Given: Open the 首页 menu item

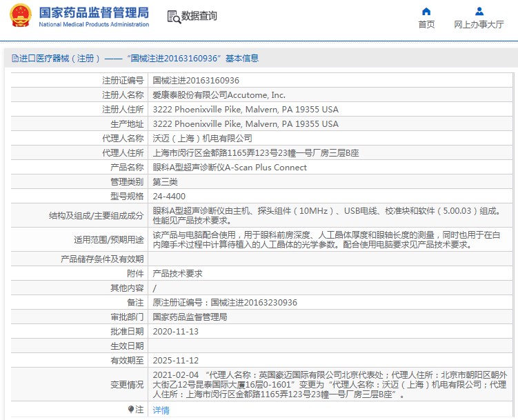Looking at the screenshot, I should (x=426, y=24).
